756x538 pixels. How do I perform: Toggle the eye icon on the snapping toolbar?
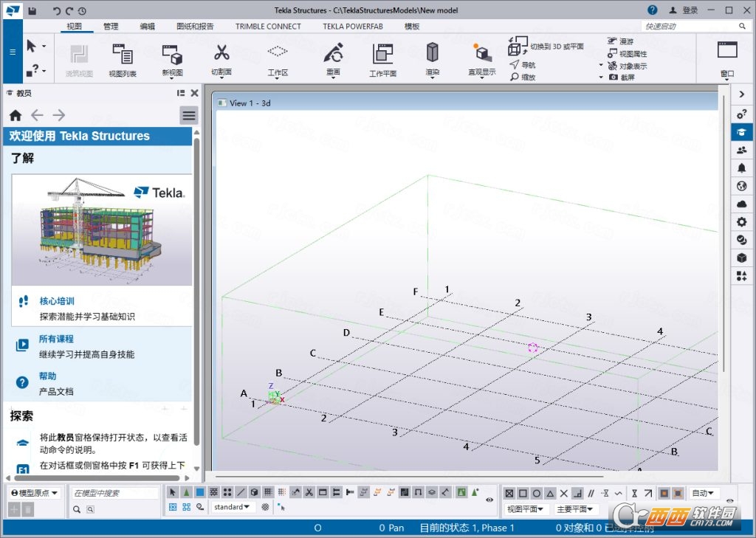point(730,501)
